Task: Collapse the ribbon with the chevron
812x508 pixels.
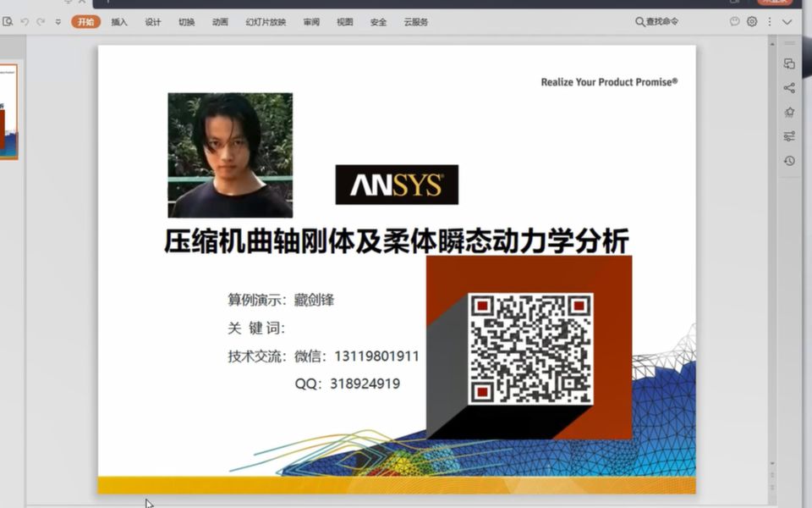Action: pos(787,22)
